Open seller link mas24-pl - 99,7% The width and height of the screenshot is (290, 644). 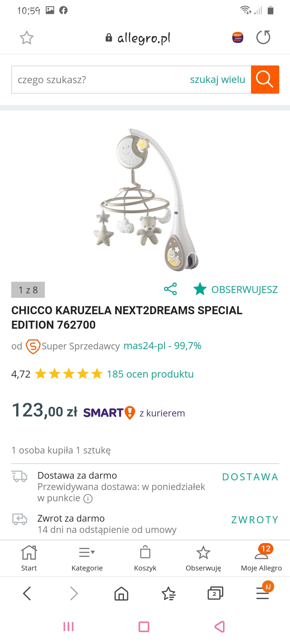162,346
